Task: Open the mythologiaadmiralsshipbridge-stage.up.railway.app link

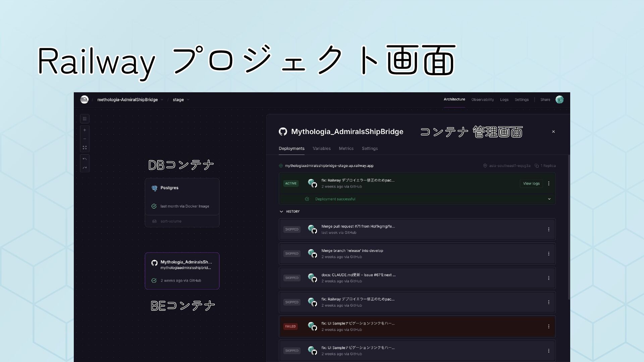Action: click(x=329, y=166)
